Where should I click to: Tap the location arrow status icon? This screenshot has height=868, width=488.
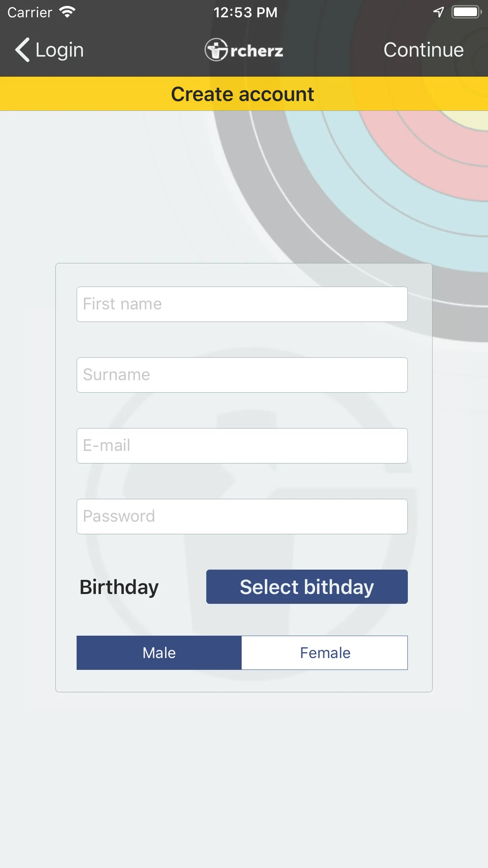(x=438, y=12)
